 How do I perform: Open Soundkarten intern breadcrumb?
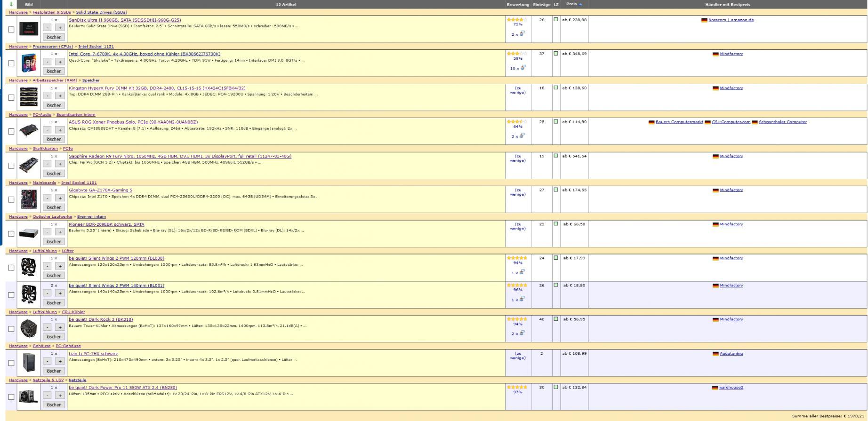[x=76, y=115]
